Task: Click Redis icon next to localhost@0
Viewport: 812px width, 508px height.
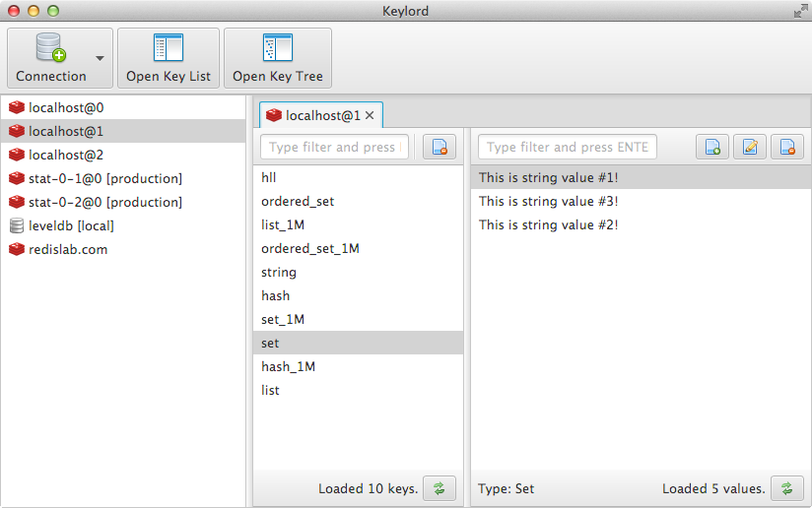Action: click(x=17, y=107)
